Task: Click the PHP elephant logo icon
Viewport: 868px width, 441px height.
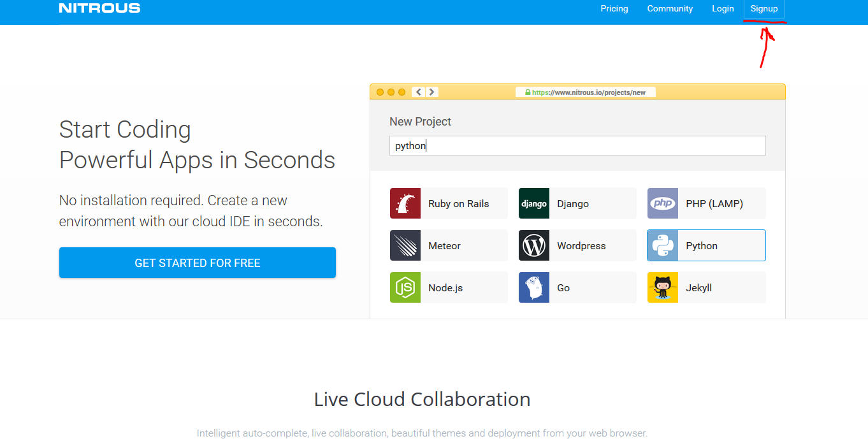Action: point(663,203)
